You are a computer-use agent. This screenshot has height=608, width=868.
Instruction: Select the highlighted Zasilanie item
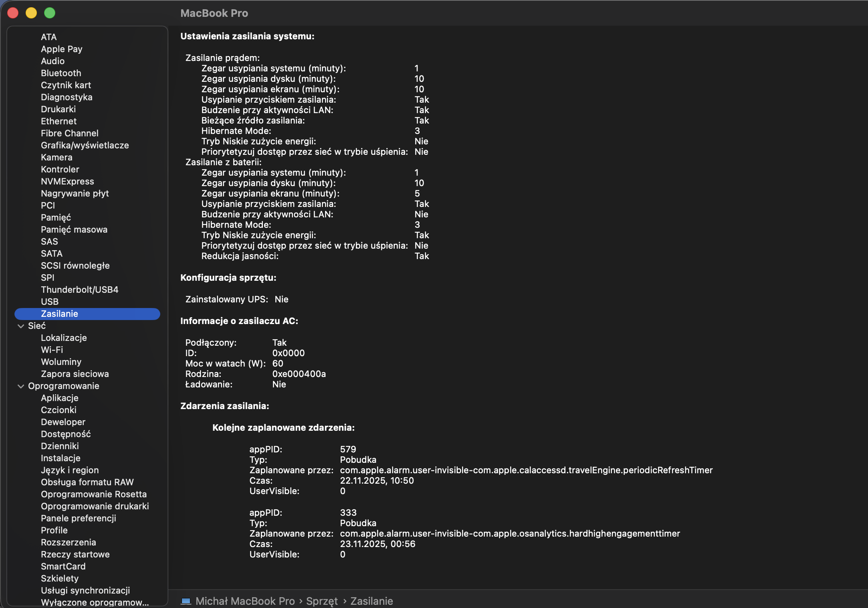coord(59,314)
